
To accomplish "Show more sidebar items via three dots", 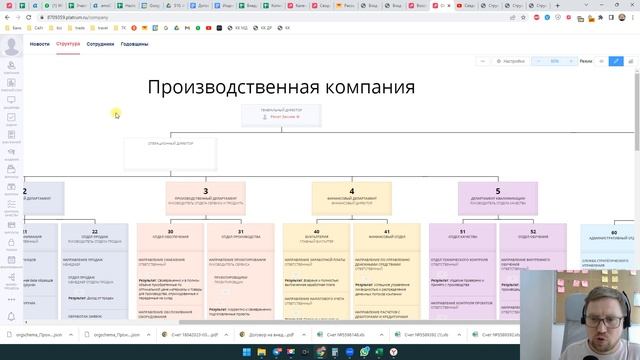I will pos(11,300).
